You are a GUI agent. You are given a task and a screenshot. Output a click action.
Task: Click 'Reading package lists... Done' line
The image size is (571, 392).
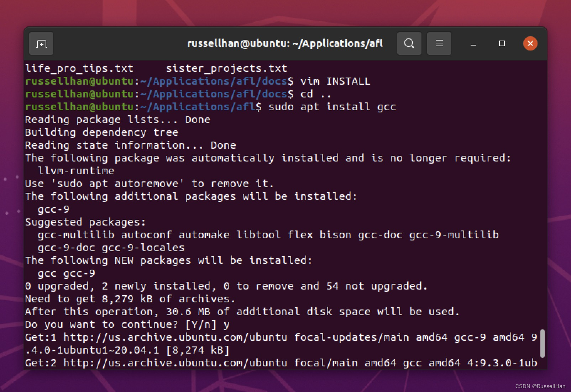tap(117, 120)
